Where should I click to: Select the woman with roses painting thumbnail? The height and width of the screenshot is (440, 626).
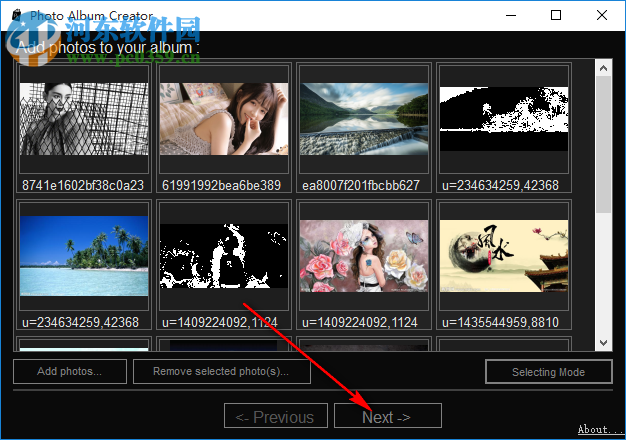(364, 256)
